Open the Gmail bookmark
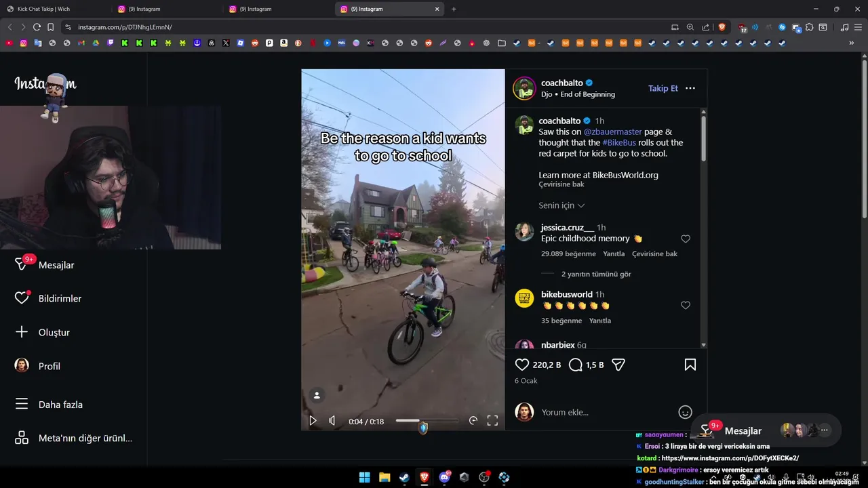This screenshot has width=868, height=488. [x=81, y=43]
